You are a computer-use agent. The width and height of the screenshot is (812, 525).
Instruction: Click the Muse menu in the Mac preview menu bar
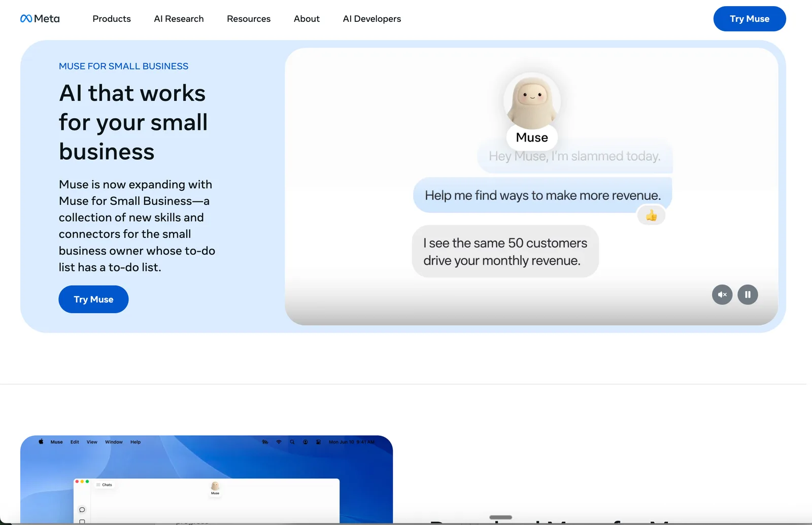click(57, 442)
